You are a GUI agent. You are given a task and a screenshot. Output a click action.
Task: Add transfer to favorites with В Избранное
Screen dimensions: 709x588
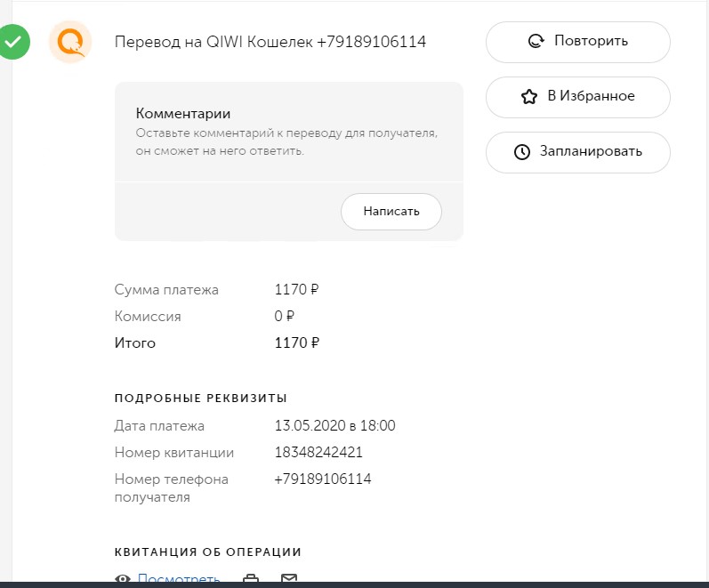(x=578, y=96)
